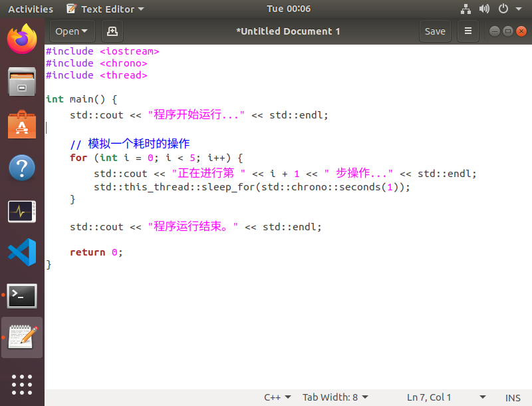Screen dimensions: 532x406
Task: Open the hamburger menu
Action: coord(468,31)
